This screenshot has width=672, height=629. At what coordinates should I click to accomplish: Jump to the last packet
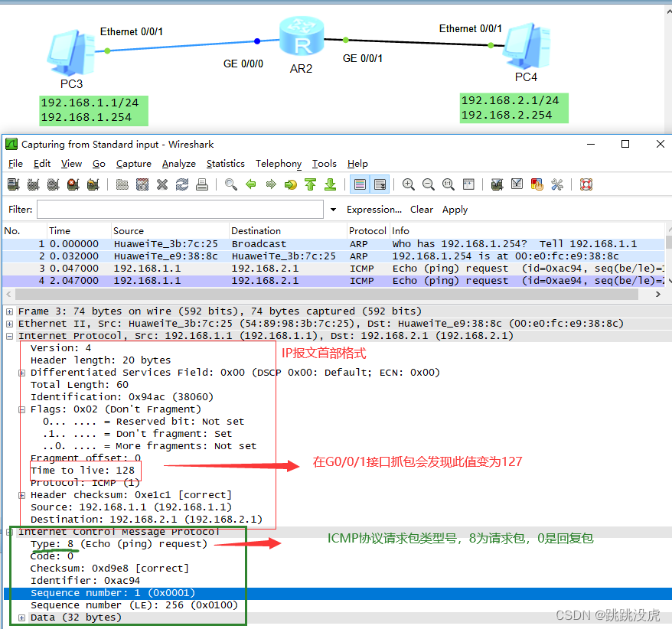click(x=331, y=184)
